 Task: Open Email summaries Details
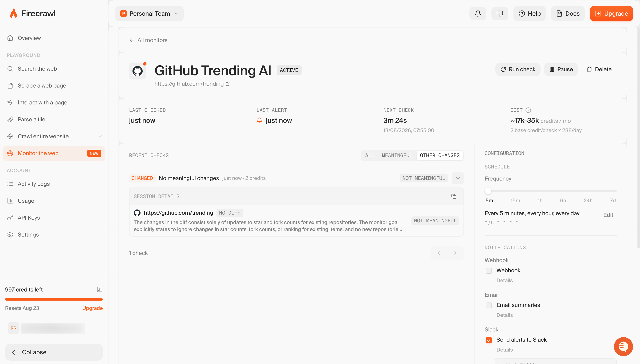click(504, 315)
